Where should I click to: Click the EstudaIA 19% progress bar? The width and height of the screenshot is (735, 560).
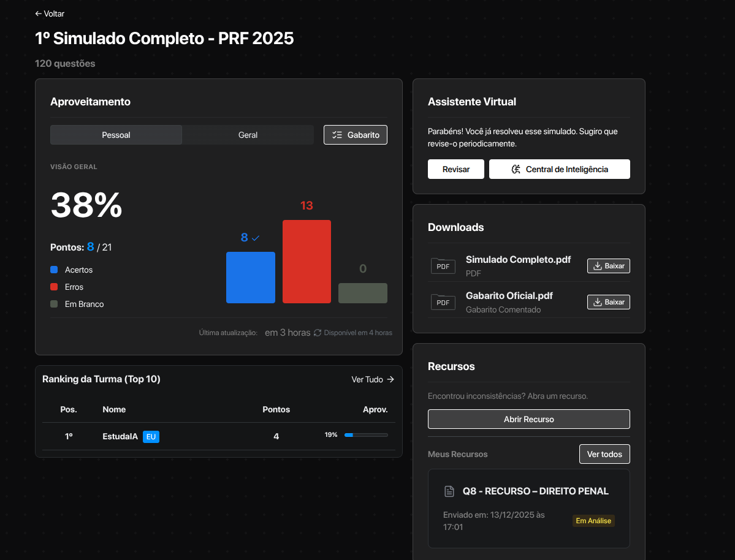point(366,435)
